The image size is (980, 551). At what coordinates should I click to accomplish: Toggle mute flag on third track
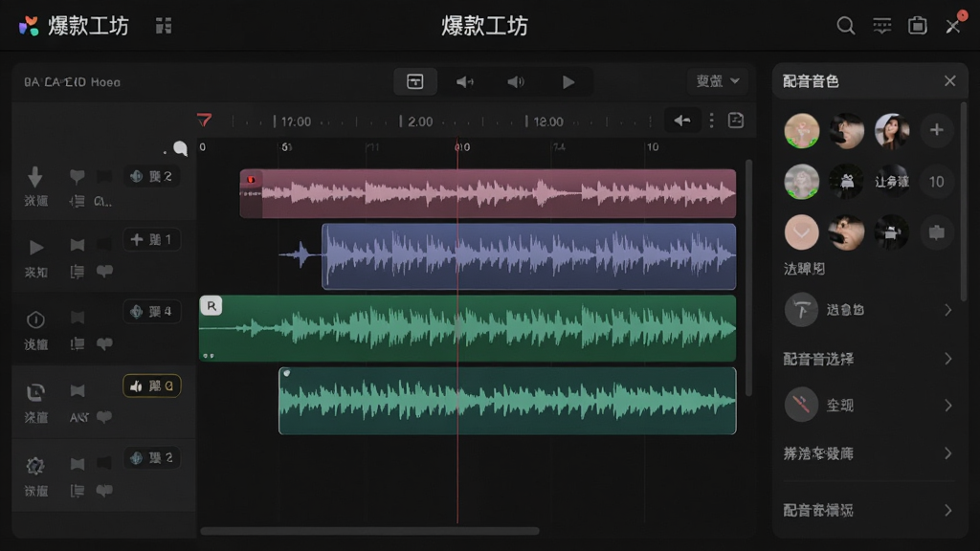tap(77, 318)
